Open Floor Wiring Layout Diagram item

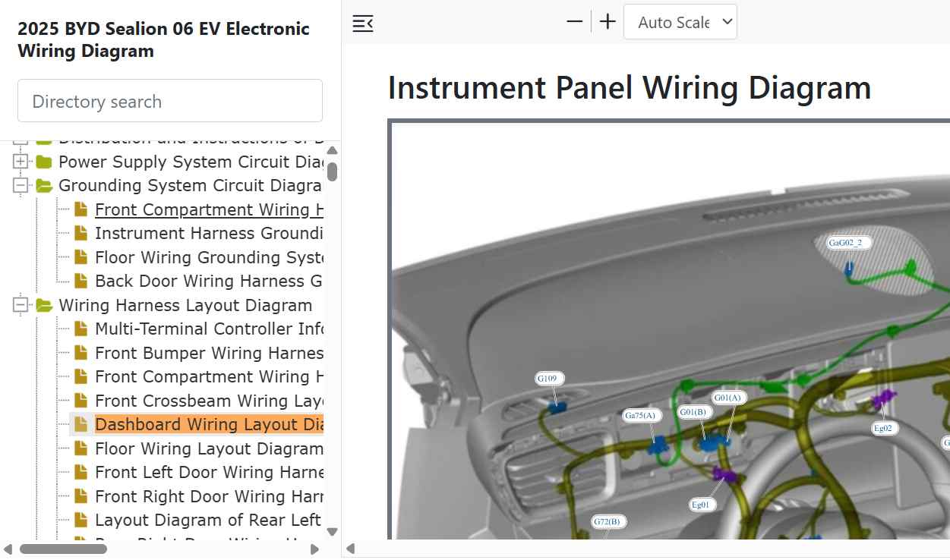coord(209,448)
